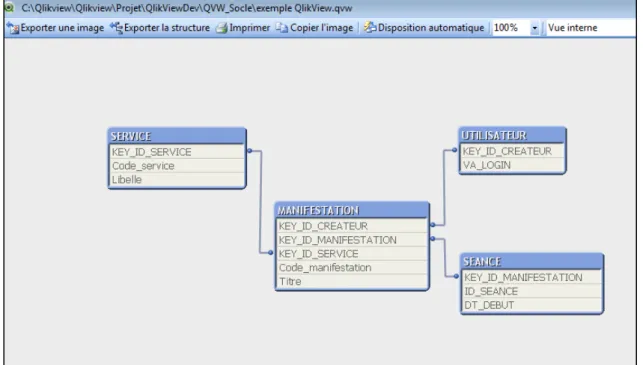Select the MANIFESTATION table header
Image resolution: width=643 pixels, height=365 pixels.
(352, 210)
